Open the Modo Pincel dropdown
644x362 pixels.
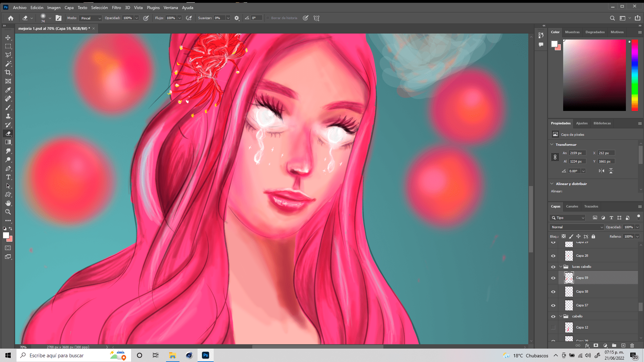pyautogui.click(x=91, y=18)
